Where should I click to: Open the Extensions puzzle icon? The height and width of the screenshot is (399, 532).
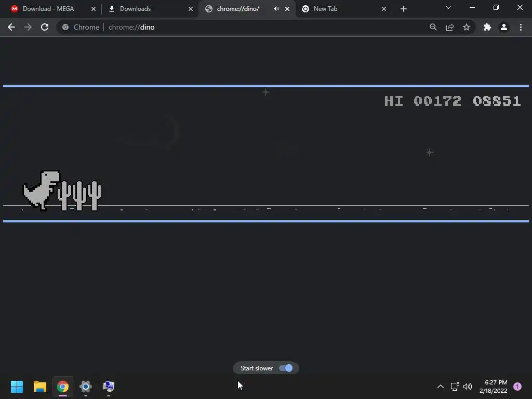tap(487, 27)
